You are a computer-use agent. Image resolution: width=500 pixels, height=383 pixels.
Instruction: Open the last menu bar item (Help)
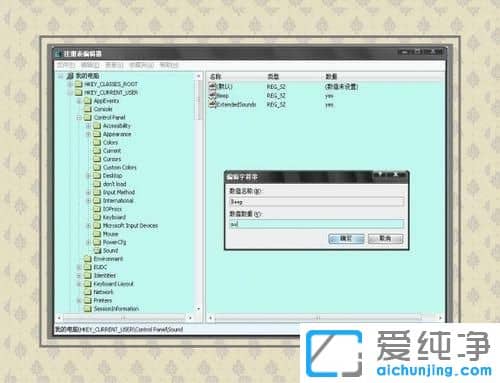pos(169,65)
